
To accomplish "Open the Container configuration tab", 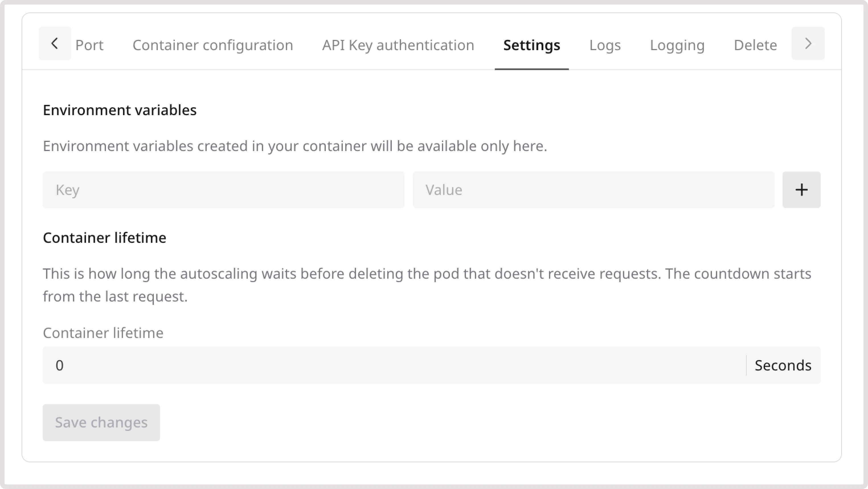I will click(213, 45).
